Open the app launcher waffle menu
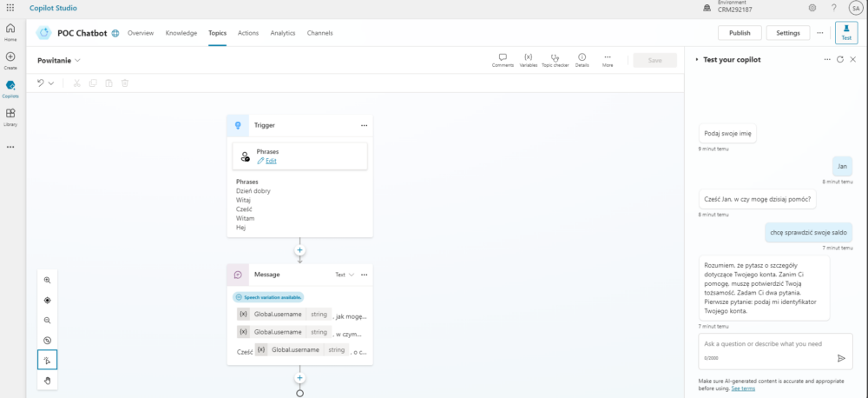Image resolution: width=868 pixels, height=398 pixels. coord(10,8)
